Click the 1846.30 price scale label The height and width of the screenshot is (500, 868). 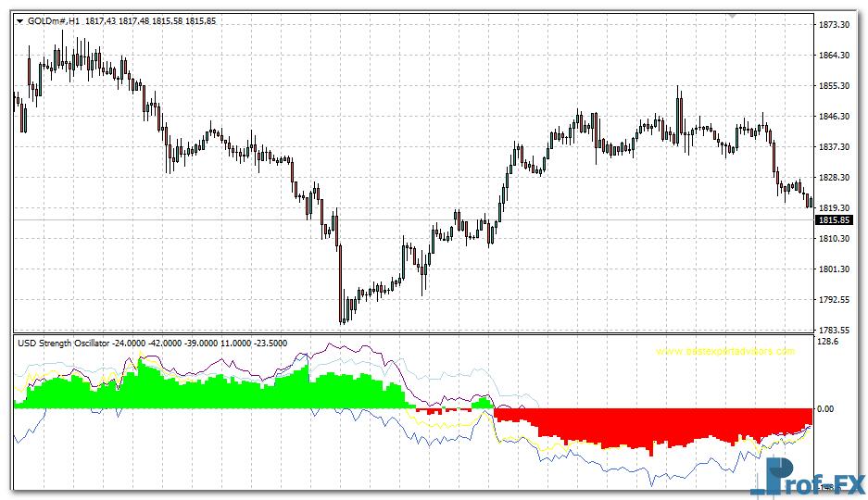click(x=835, y=117)
